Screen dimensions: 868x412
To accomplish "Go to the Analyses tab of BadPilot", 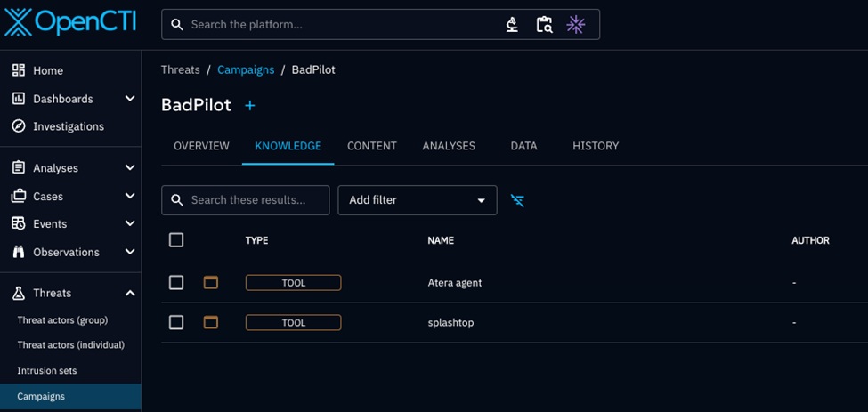I will [449, 146].
